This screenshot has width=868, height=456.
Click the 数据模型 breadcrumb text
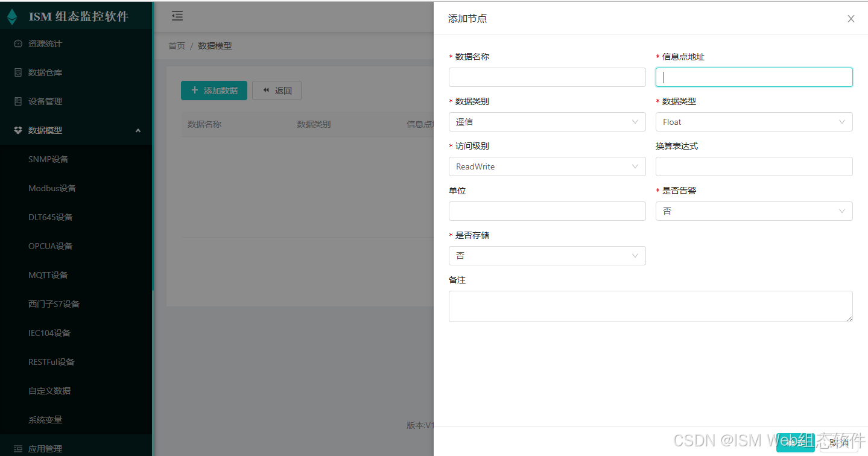[215, 46]
